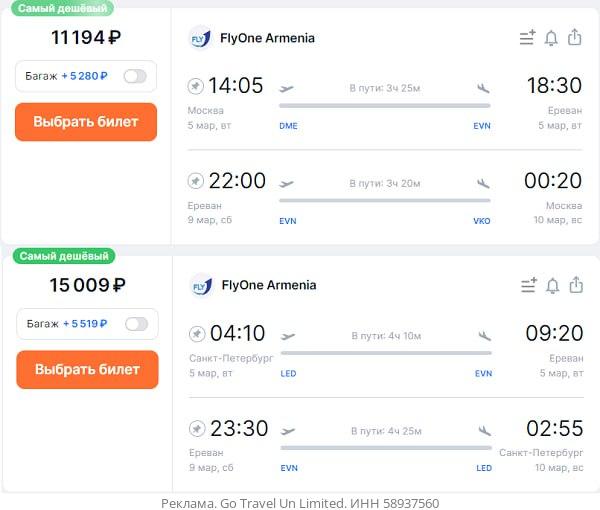Viewport: 600px width, 510px height.
Task: Click the pin icon beside 22:00 departure
Action: coord(196,181)
